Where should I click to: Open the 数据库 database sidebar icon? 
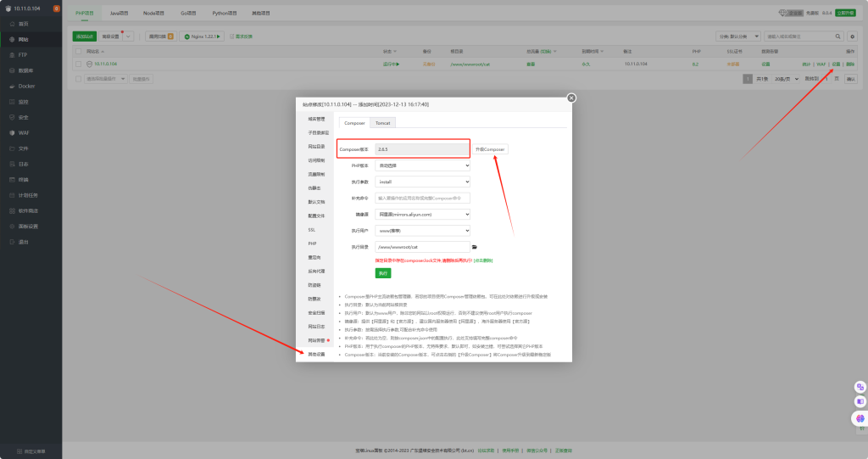12,70
